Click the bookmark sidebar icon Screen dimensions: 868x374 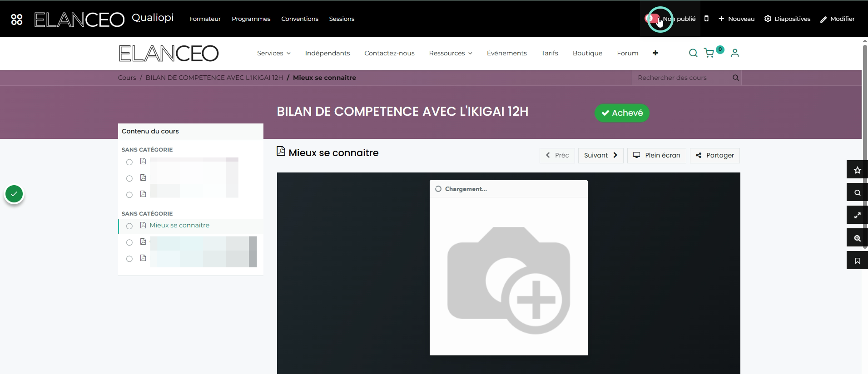pyautogui.click(x=857, y=261)
